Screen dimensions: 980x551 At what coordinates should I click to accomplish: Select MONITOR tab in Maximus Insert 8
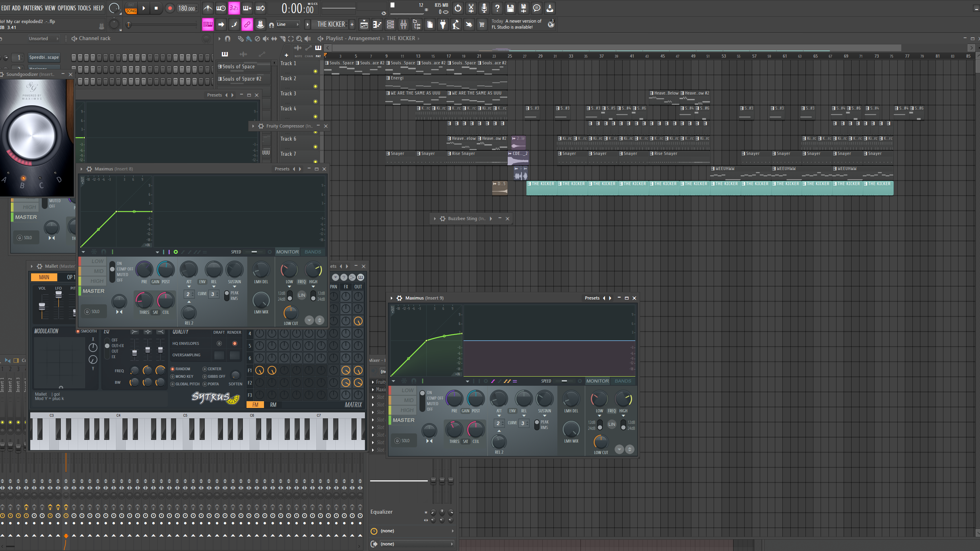click(287, 252)
